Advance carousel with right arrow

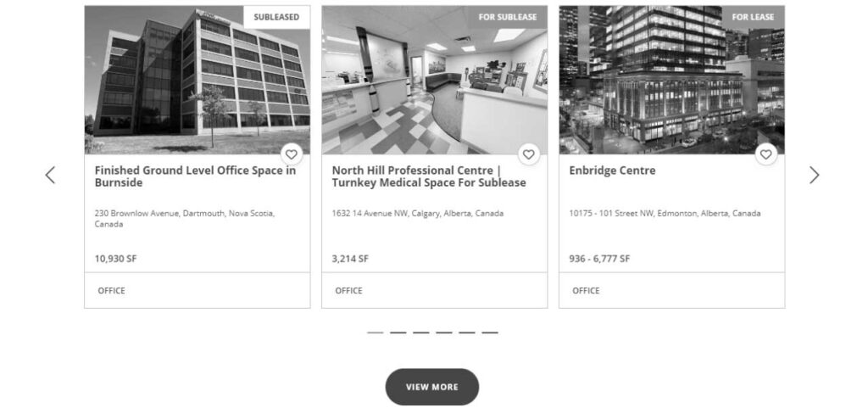coord(814,175)
